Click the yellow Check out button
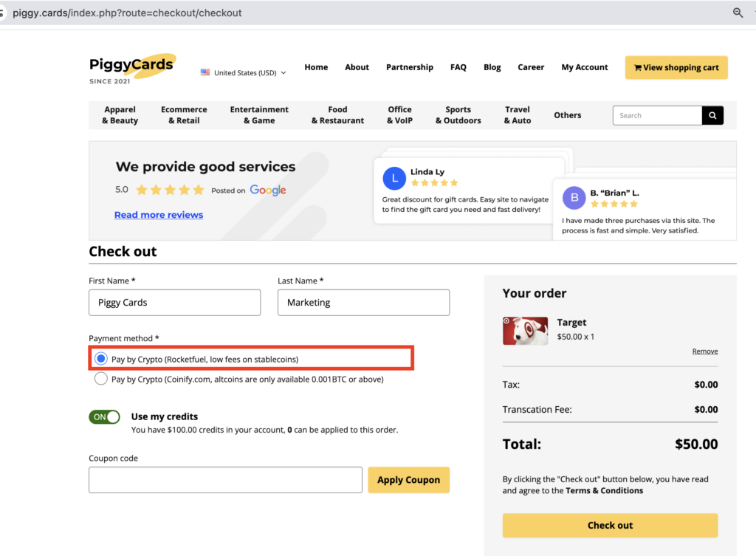756x556 pixels. [x=610, y=525]
